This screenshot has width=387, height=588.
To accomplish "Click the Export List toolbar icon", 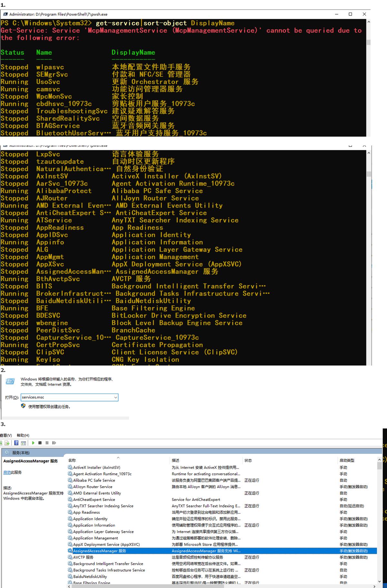I will click(7, 443).
